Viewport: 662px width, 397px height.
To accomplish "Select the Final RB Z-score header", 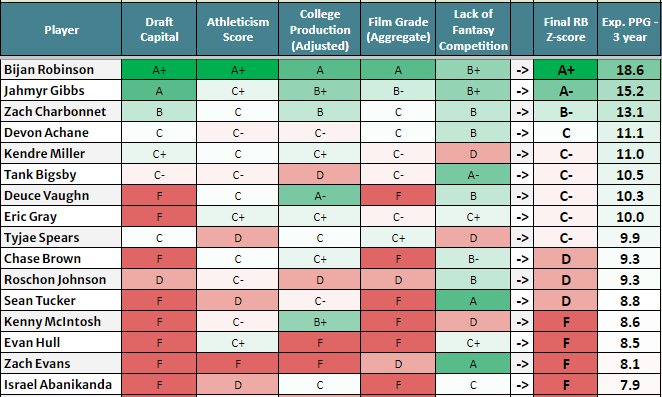I will pyautogui.click(x=566, y=30).
